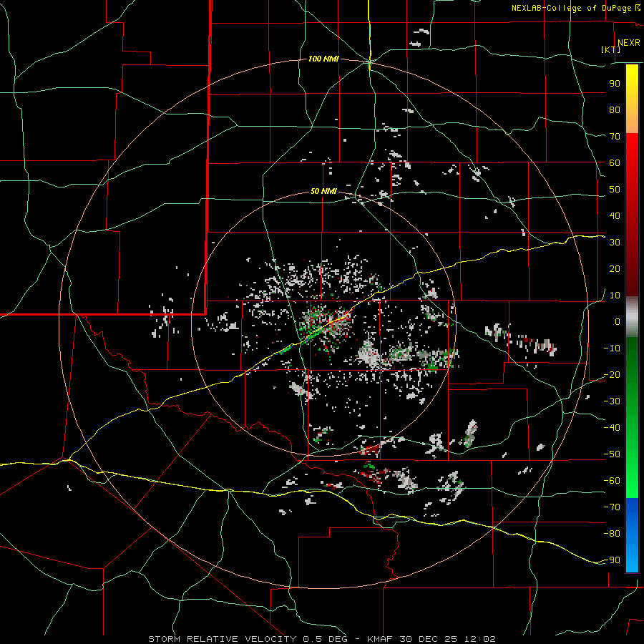644x644 pixels.
Task: Click the legend value -10
Action: 612,348
